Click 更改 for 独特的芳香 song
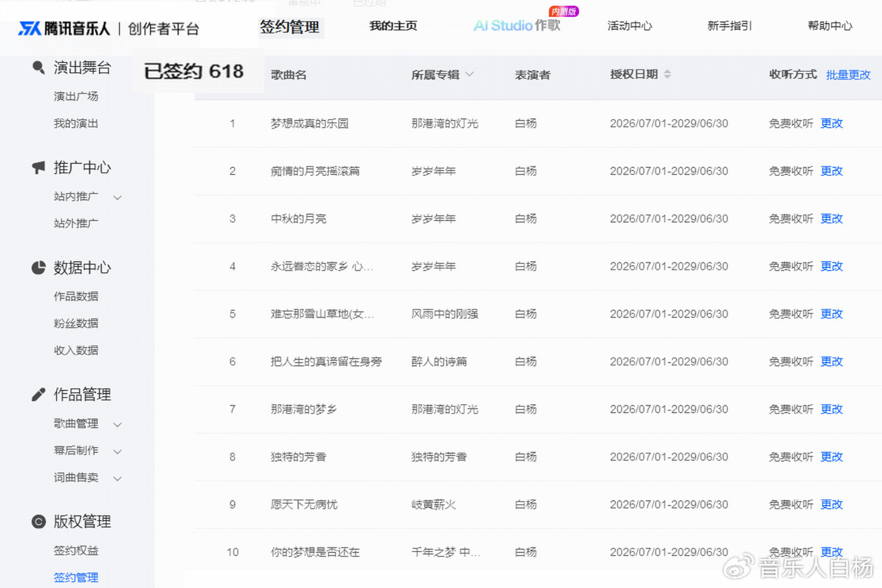Screen dimensions: 882x588 click(x=832, y=457)
